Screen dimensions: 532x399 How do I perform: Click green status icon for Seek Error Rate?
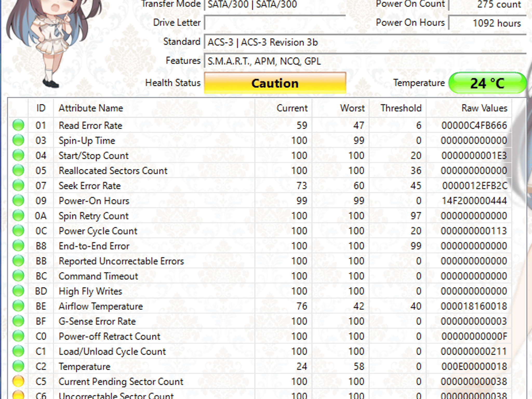point(18,185)
